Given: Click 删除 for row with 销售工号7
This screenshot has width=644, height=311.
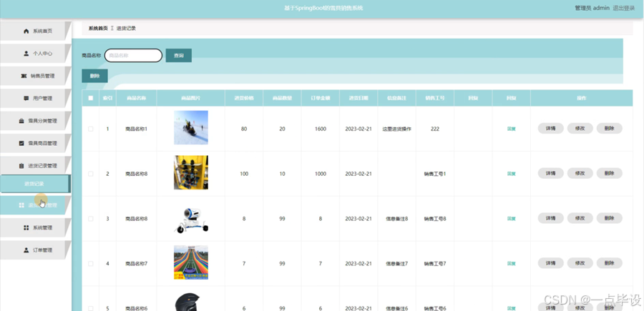Looking at the screenshot, I should 610,263.
